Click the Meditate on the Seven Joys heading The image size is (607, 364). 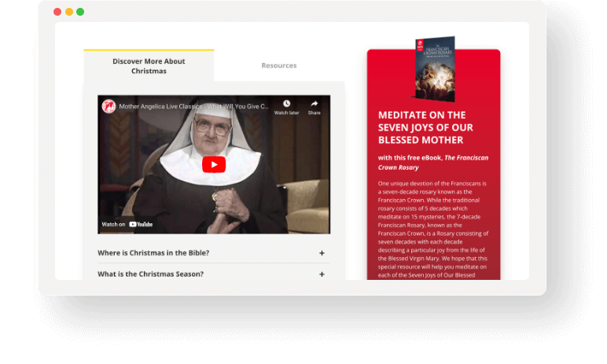[x=425, y=127]
